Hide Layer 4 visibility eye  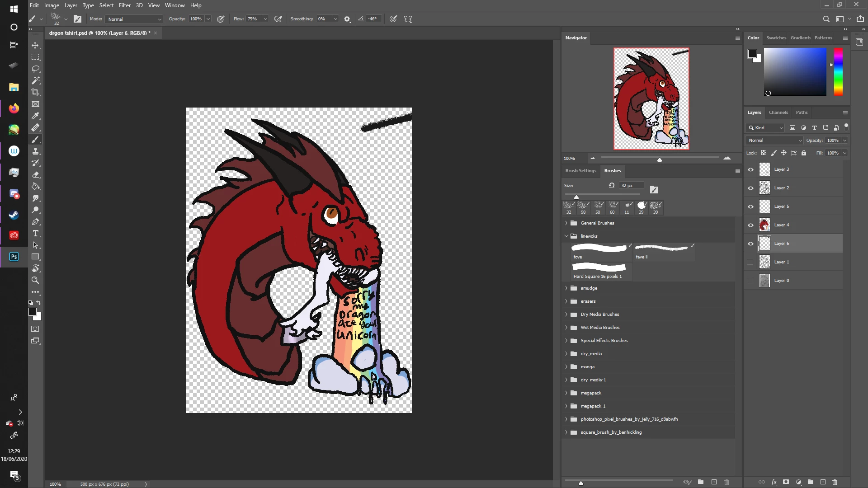pos(750,225)
